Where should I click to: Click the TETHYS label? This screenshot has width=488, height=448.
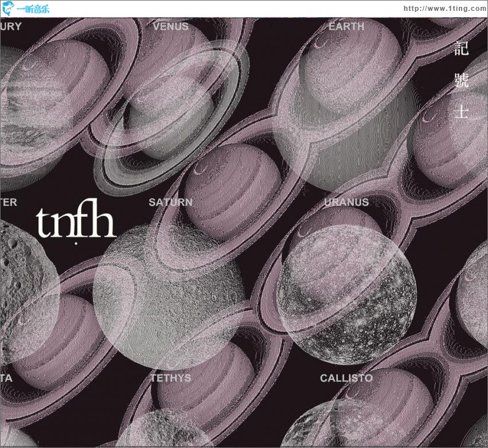(170, 378)
